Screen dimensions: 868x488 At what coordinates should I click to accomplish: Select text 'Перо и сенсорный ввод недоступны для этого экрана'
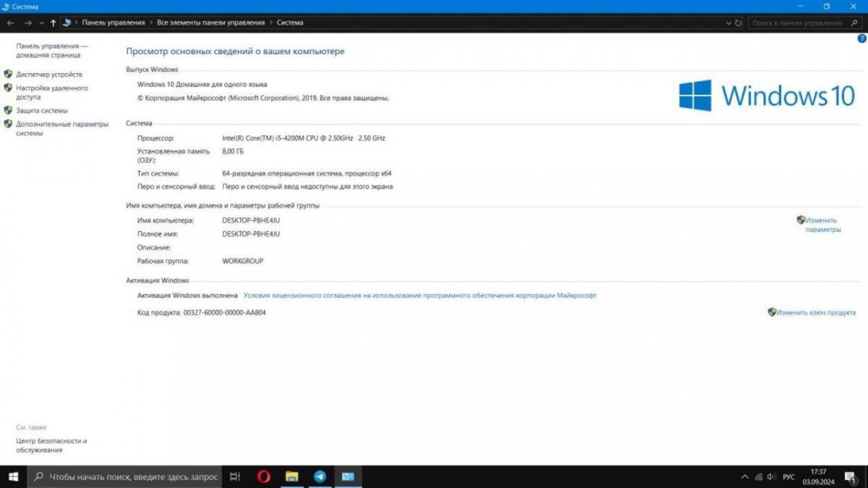click(307, 187)
